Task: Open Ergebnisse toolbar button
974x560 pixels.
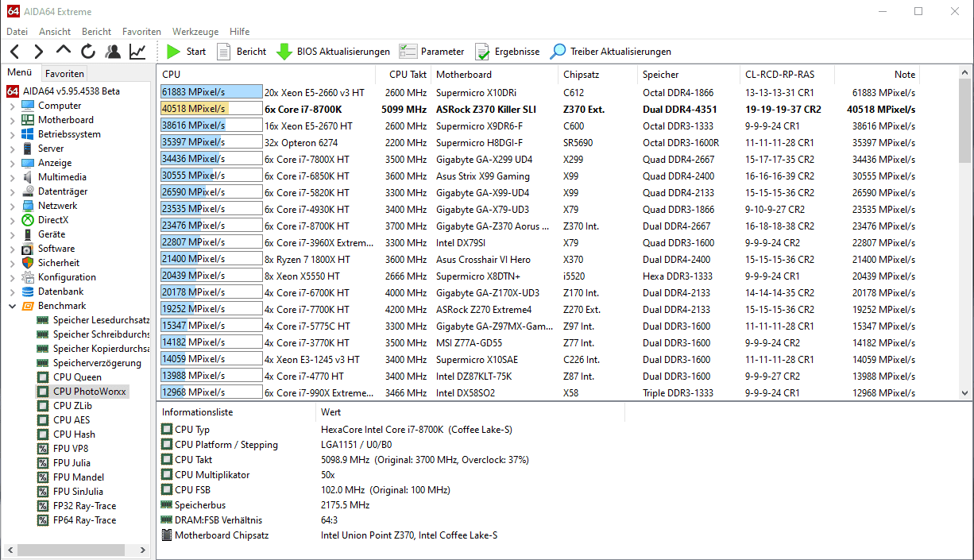Action: 507,52
